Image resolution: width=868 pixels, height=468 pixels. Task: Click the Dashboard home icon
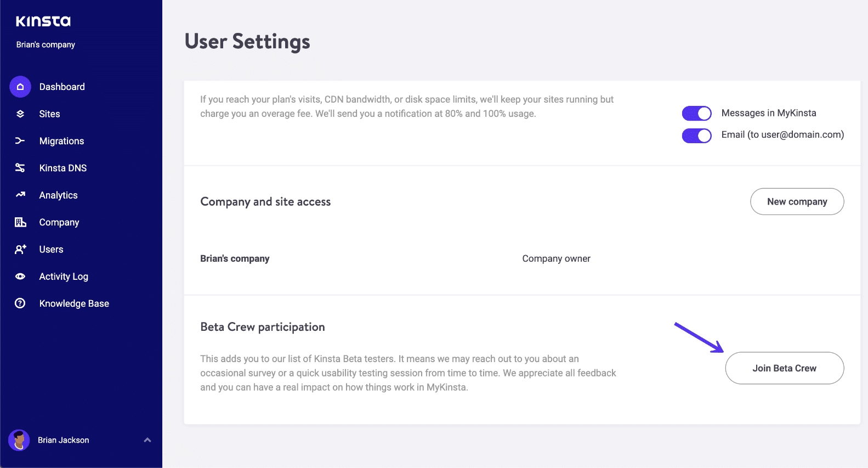tap(20, 87)
